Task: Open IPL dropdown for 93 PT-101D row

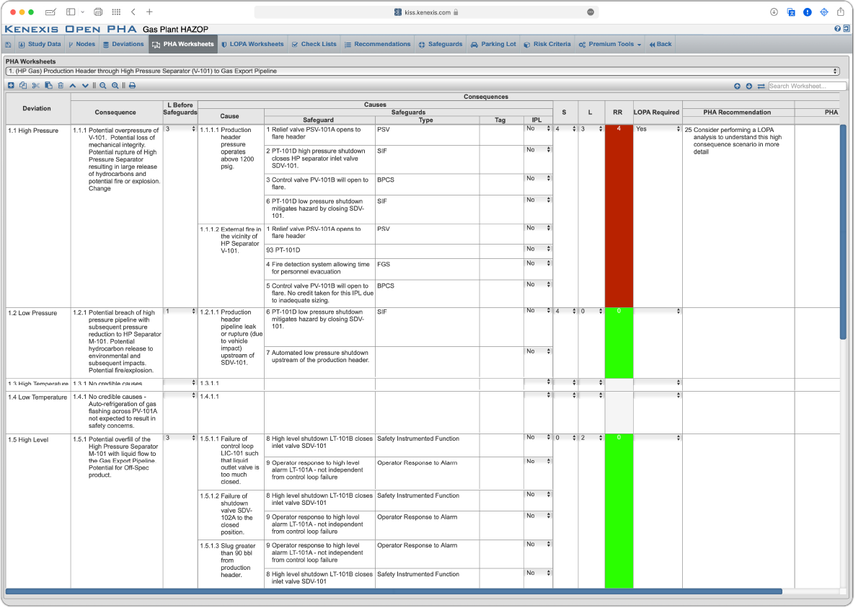Action: [x=538, y=249]
